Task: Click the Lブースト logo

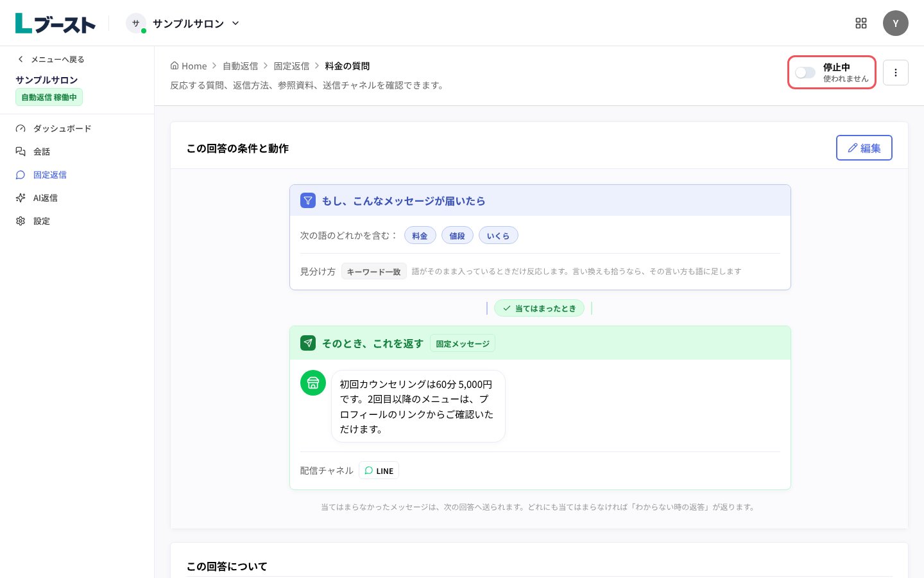Action: click(55, 24)
